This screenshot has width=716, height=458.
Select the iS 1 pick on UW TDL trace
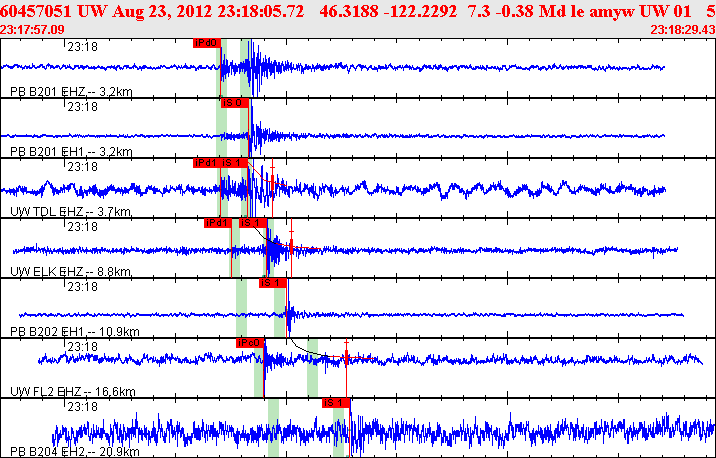pos(236,162)
